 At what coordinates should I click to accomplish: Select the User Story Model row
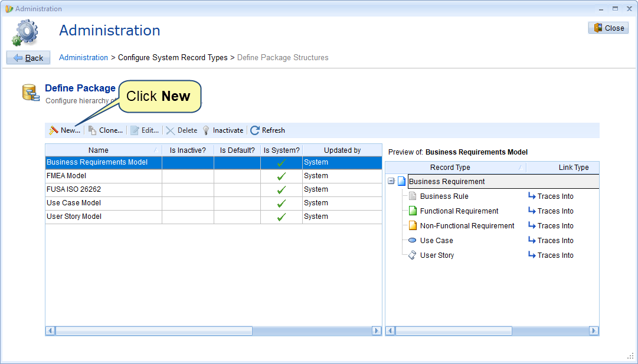(214, 217)
